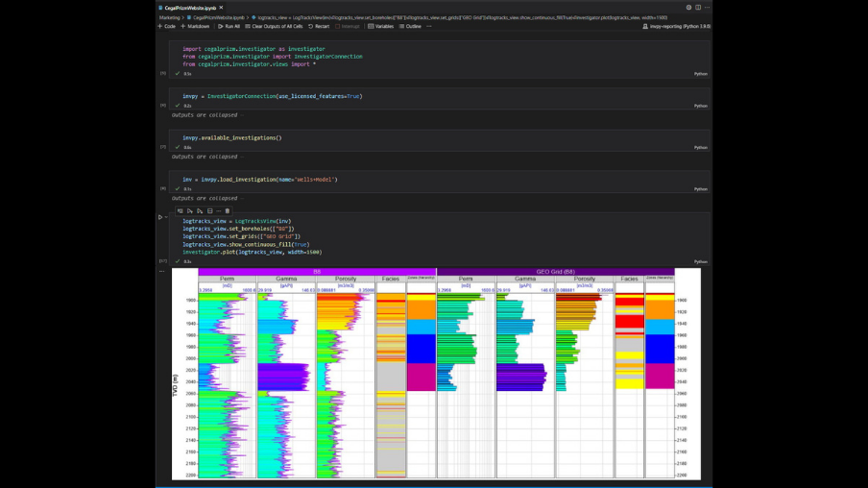Open the Variables panel
This screenshot has height=488, width=868.
tap(381, 26)
